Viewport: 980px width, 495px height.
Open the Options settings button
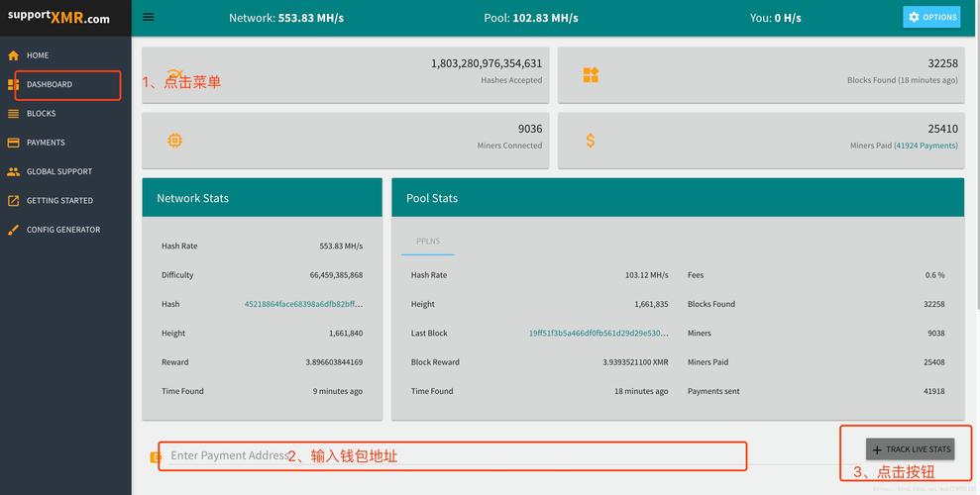tap(930, 17)
